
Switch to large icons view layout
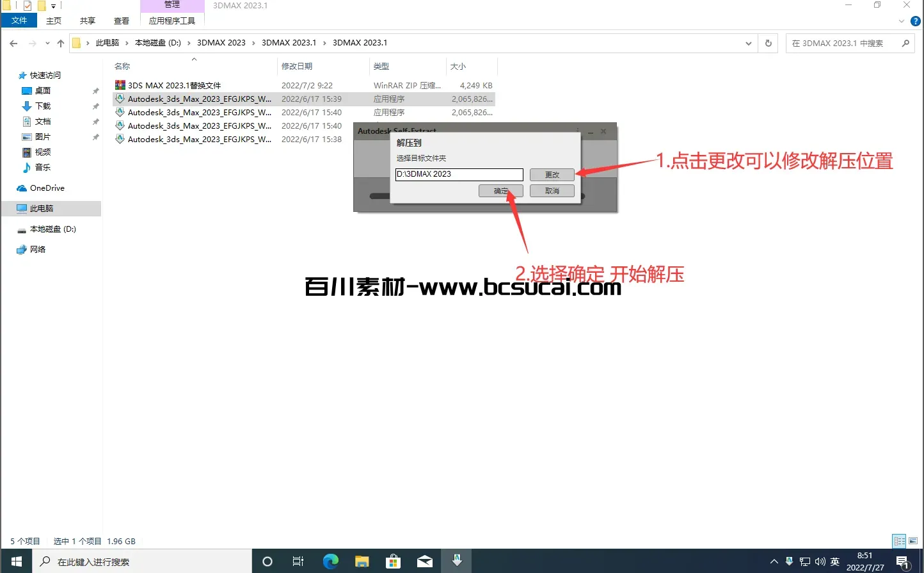click(x=913, y=541)
